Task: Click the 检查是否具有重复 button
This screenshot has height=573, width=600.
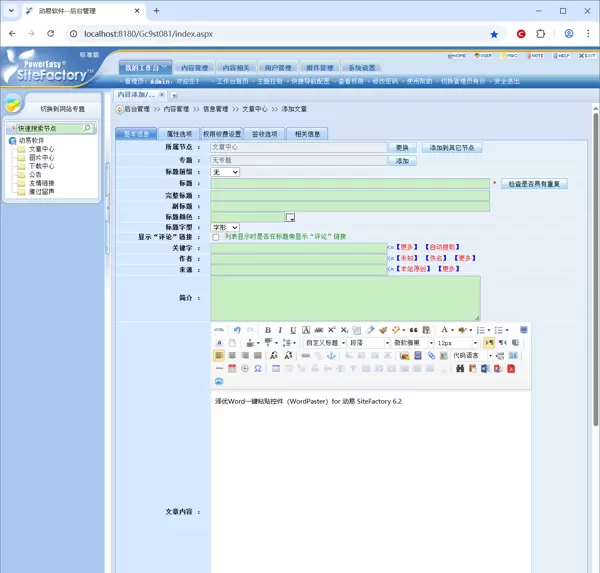Action: [535, 184]
